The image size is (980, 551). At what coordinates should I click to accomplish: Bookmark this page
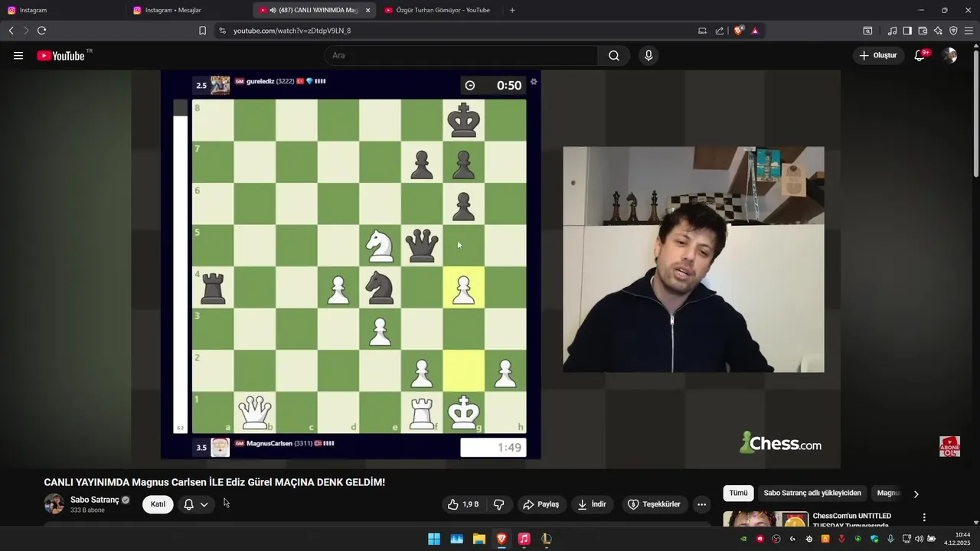click(x=202, y=31)
